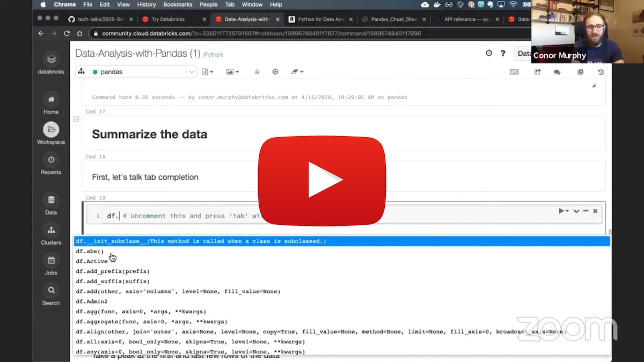The image size is (644, 362).
Task: Go to Home in the sidebar
Action: [51, 104]
